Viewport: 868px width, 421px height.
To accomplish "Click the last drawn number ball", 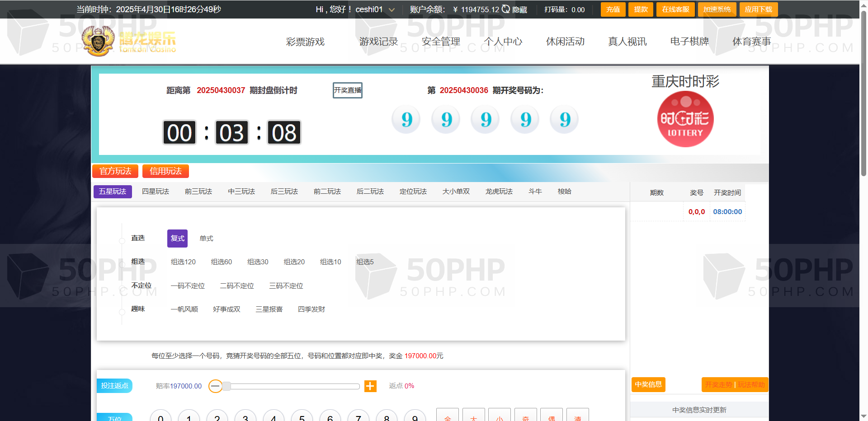I will (x=564, y=119).
